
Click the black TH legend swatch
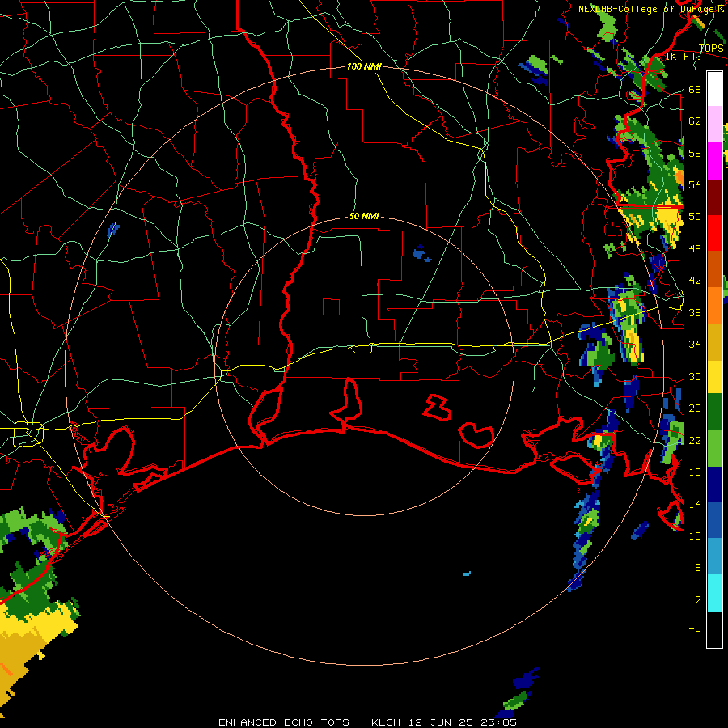click(714, 629)
